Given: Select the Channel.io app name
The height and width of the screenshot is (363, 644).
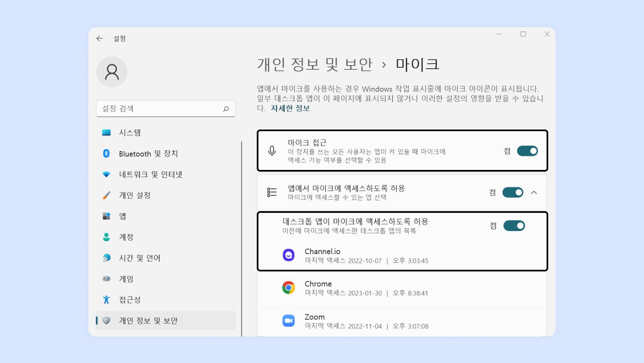Looking at the screenshot, I should click(x=322, y=252).
